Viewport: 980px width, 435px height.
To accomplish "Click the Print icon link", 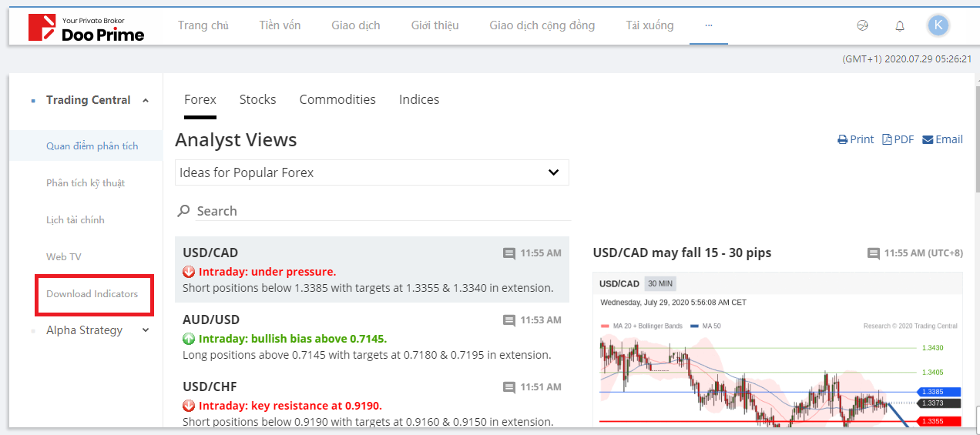I will (x=856, y=139).
